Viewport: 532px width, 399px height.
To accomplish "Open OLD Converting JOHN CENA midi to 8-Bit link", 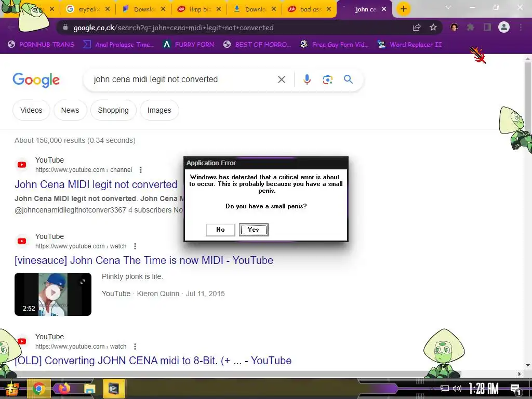I will 153,361.
